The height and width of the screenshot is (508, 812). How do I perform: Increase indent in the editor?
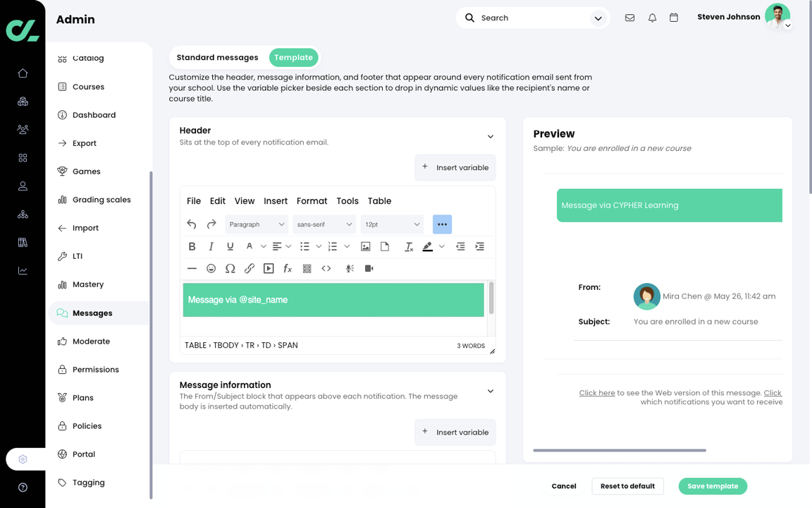click(x=479, y=247)
